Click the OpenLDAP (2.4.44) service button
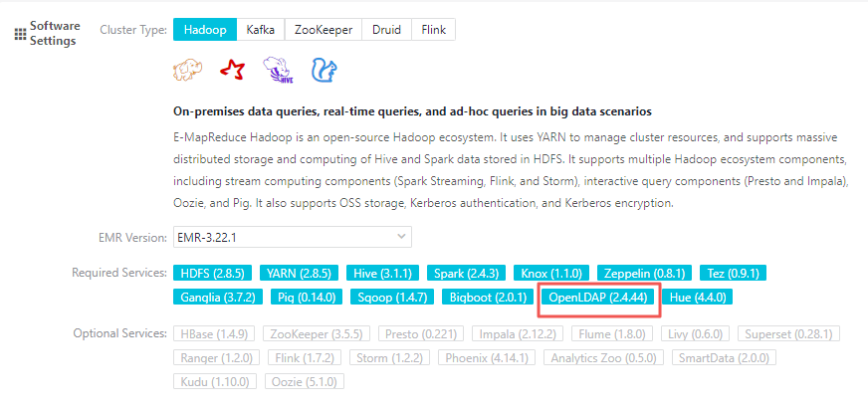 pyautogui.click(x=597, y=297)
